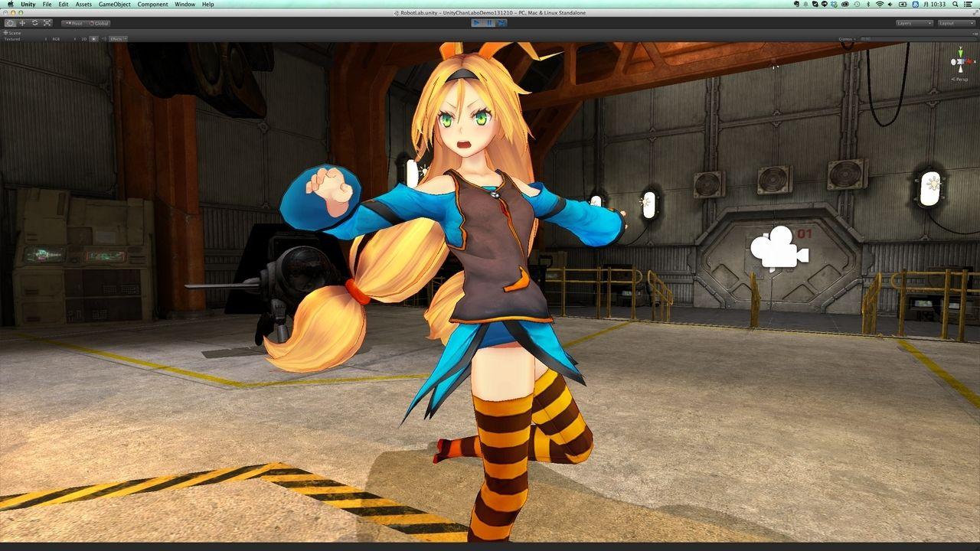Open the Effects draw options

119,39
